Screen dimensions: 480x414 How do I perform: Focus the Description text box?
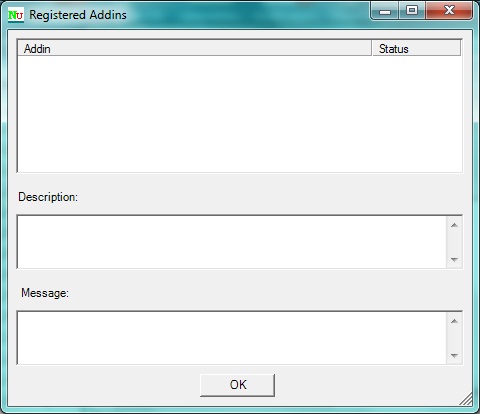tap(232, 242)
